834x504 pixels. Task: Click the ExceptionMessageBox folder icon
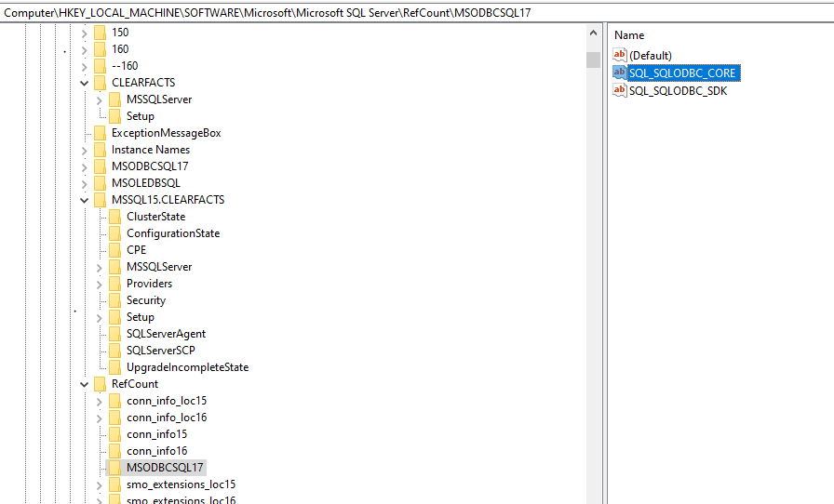point(100,133)
